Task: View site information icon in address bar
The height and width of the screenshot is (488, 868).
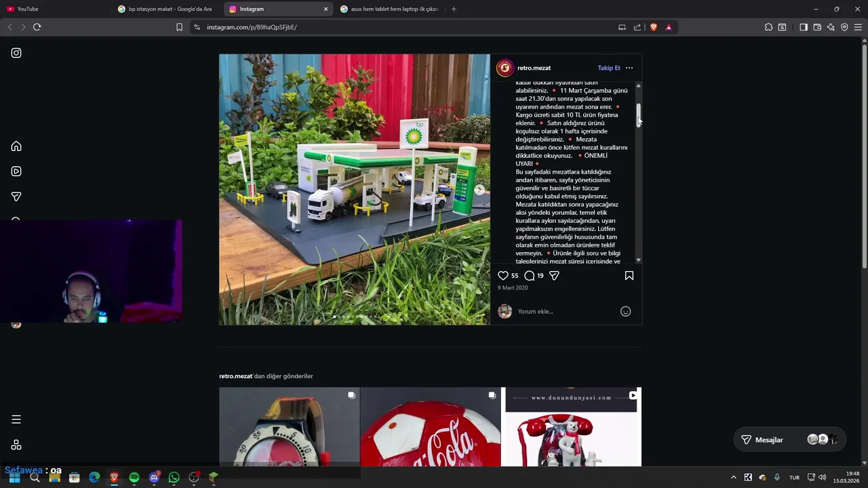Action: [x=197, y=27]
